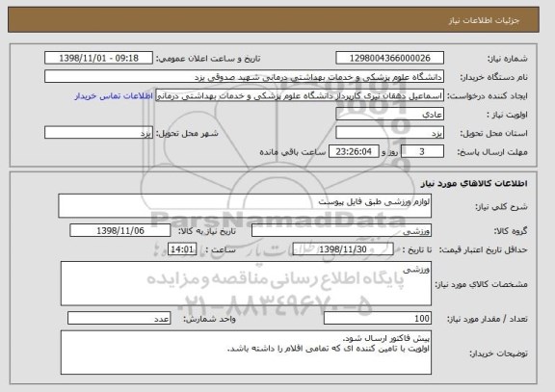Click the quantity field showing 100
Viewport: 555px width, 392px height.
378,318
